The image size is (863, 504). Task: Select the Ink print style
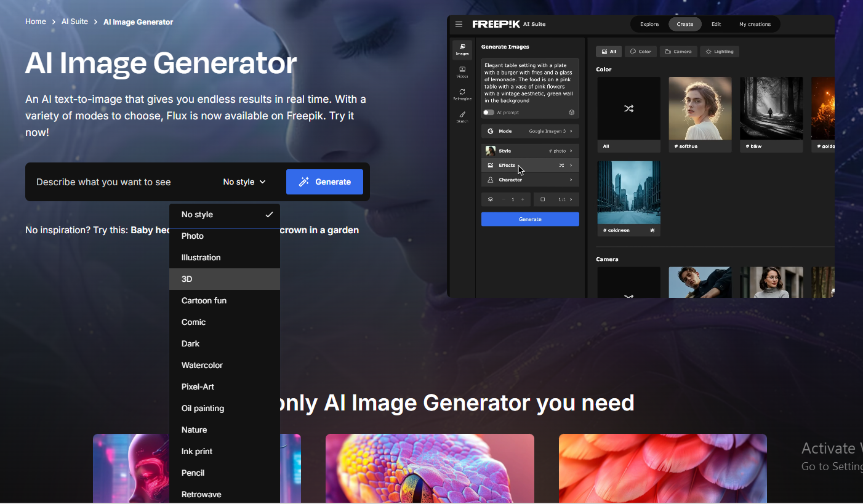pos(225,451)
